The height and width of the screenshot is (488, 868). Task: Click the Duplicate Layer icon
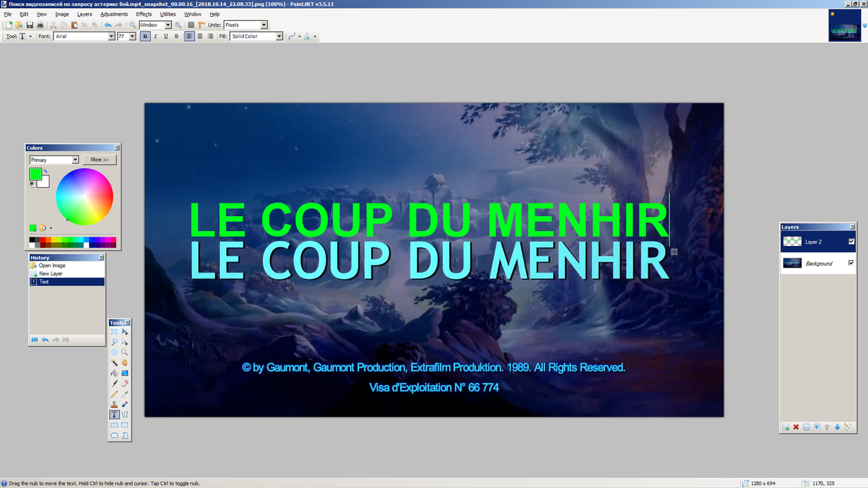[x=806, y=427]
